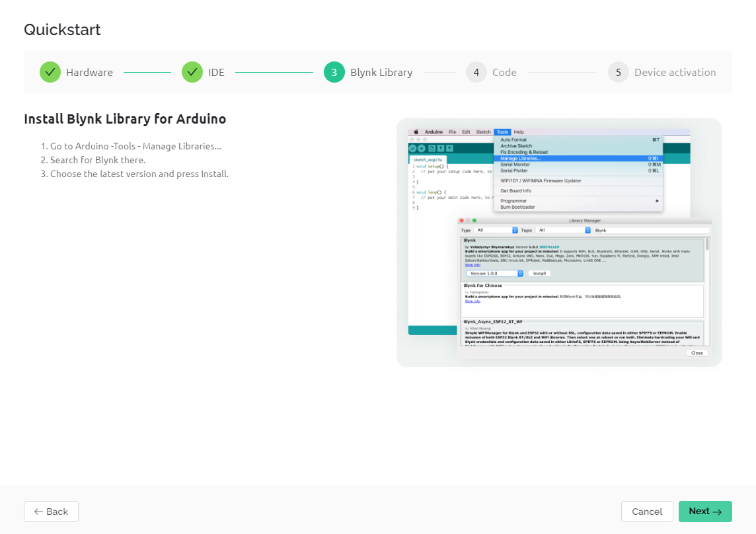Click the Apple logo in the menu bar

pyautogui.click(x=416, y=132)
